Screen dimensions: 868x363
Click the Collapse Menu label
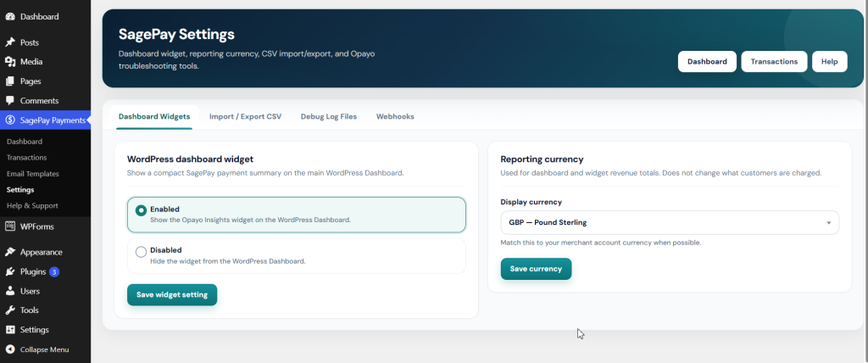tap(44, 349)
